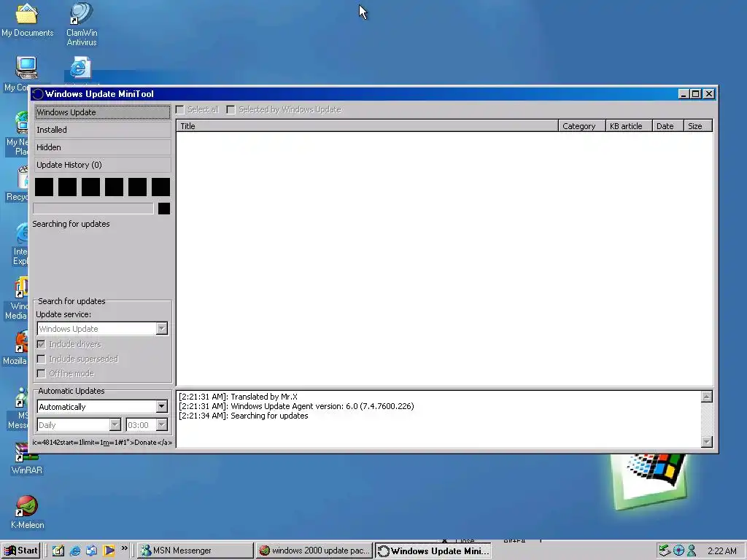
Task: Open the Update History (0) tab
Action: coord(102,166)
